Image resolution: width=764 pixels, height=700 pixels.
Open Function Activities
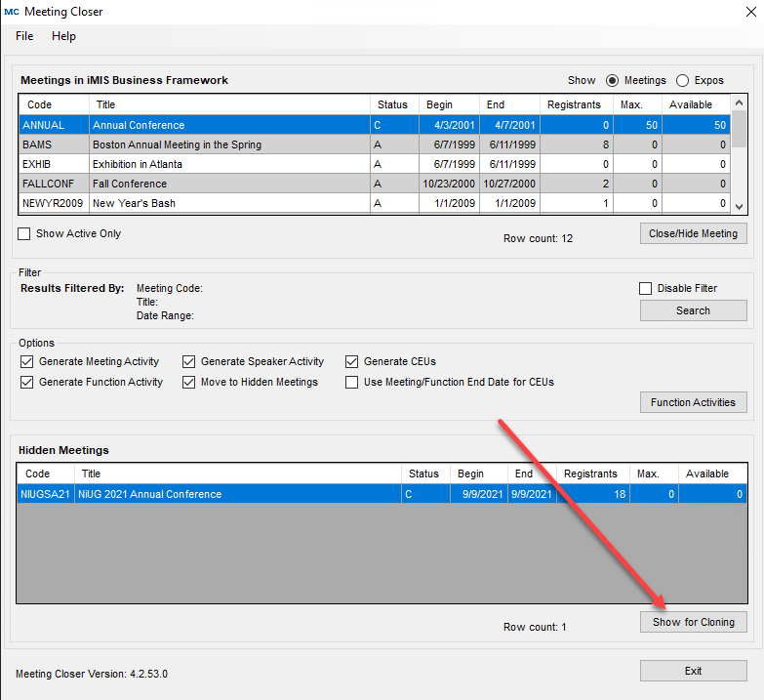[693, 402]
